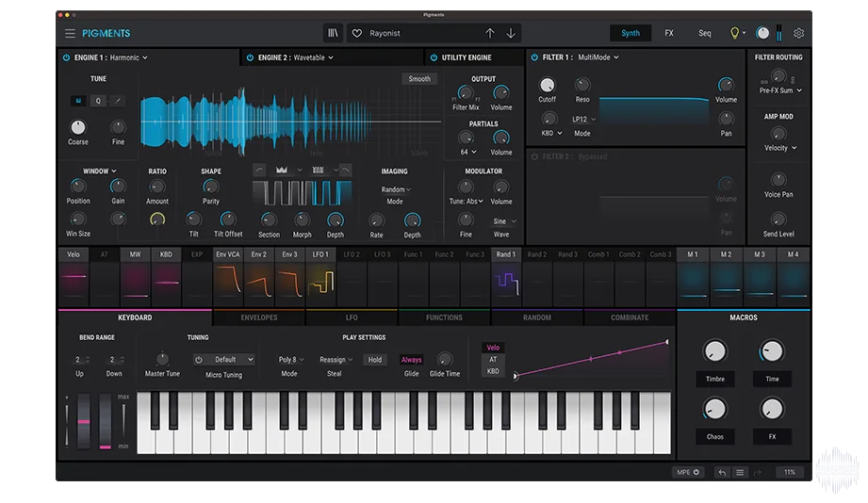
Task: Open LP12 filter mode dropdown
Action: [x=583, y=119]
